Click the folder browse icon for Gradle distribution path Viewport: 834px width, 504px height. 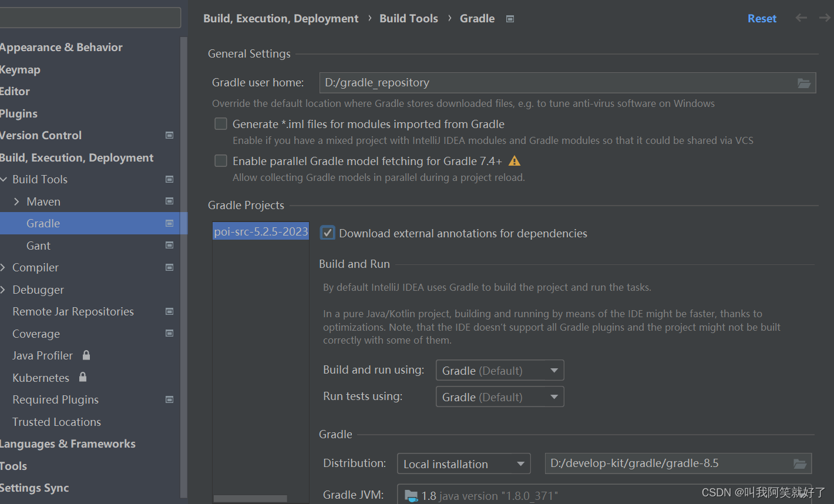(x=800, y=464)
